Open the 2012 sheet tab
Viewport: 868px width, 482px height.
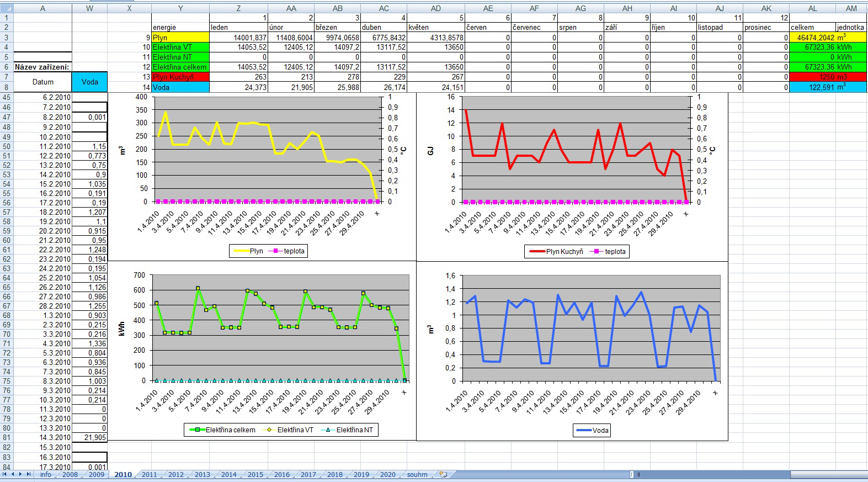click(x=176, y=474)
